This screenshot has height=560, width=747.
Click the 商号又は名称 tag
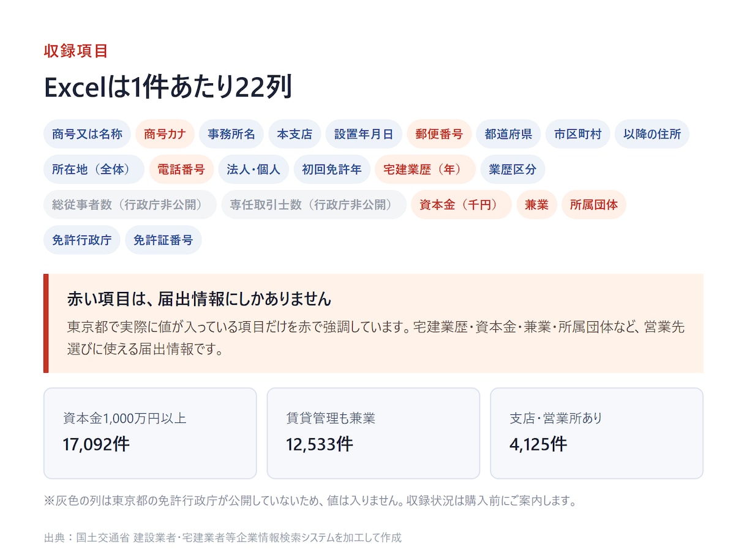click(87, 134)
